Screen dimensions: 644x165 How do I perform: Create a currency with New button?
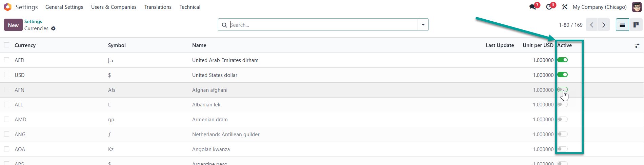(x=13, y=25)
